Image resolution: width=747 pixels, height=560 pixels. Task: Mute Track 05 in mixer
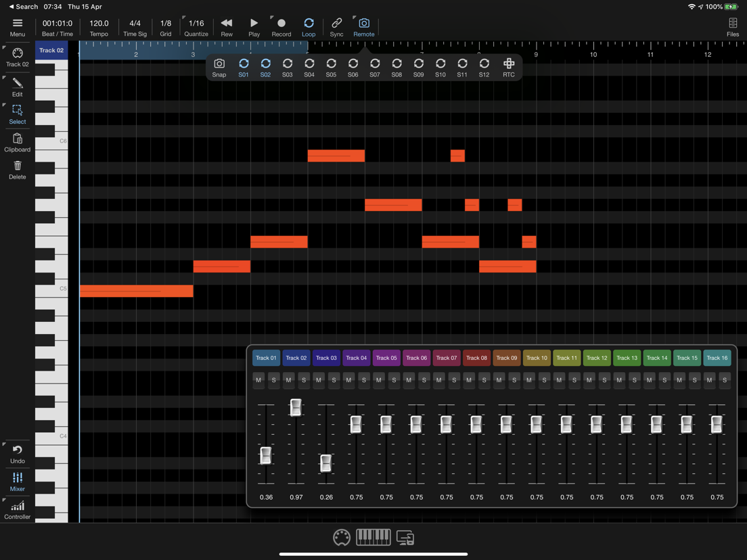click(379, 380)
